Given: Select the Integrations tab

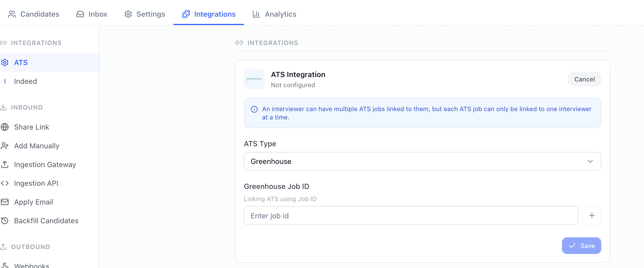Looking at the screenshot, I should point(209,14).
